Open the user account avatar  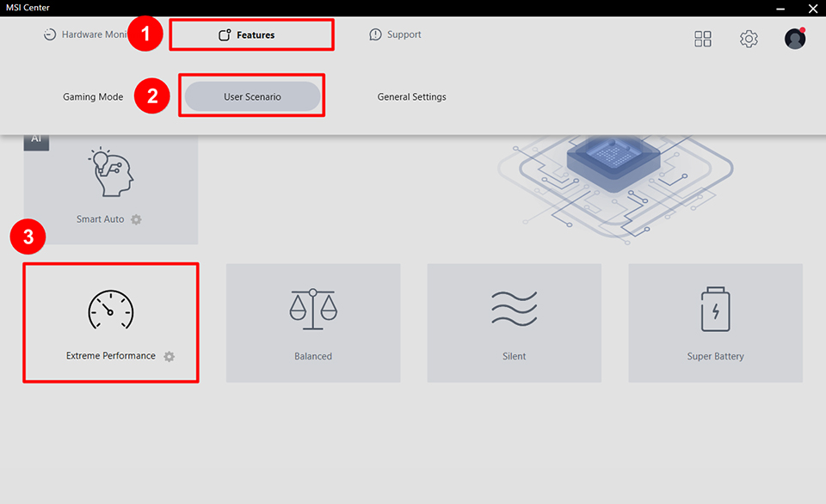point(795,39)
